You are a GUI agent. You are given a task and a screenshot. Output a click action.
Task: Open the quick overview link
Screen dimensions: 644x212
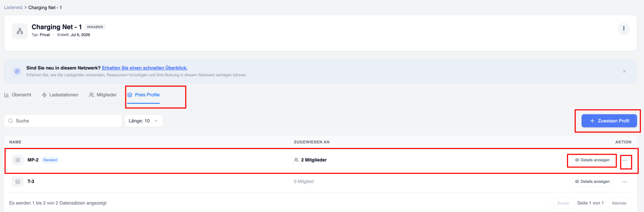pyautogui.click(x=145, y=68)
